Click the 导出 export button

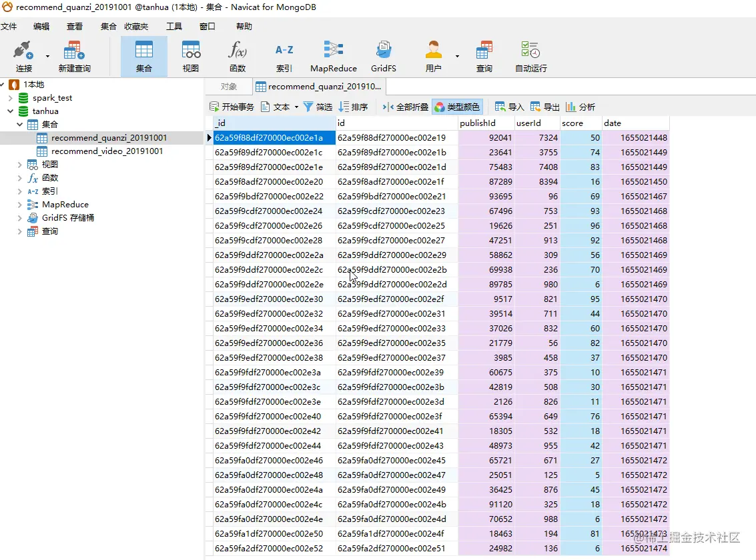coord(545,107)
